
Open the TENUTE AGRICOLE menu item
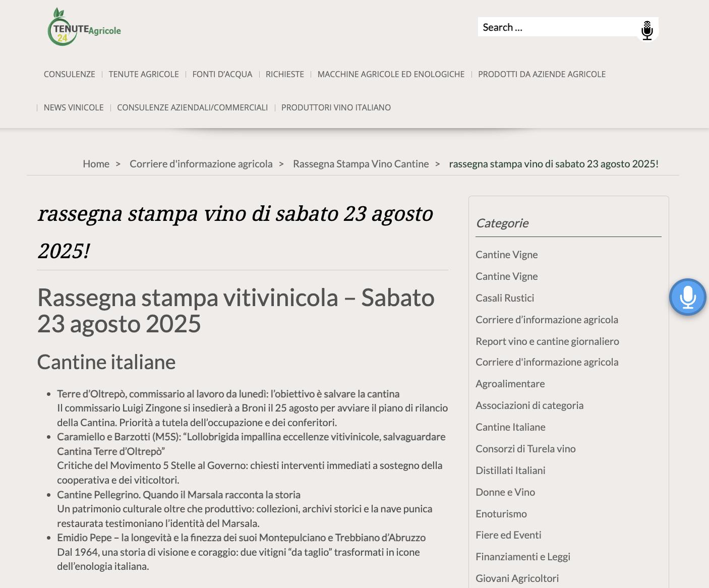pyautogui.click(x=144, y=74)
